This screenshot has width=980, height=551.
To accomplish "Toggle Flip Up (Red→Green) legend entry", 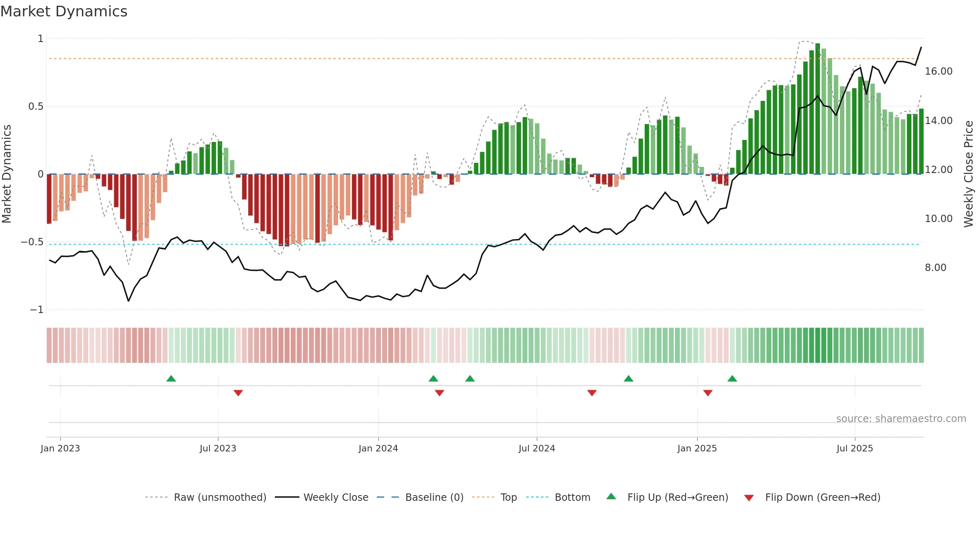I will pyautogui.click(x=667, y=497).
